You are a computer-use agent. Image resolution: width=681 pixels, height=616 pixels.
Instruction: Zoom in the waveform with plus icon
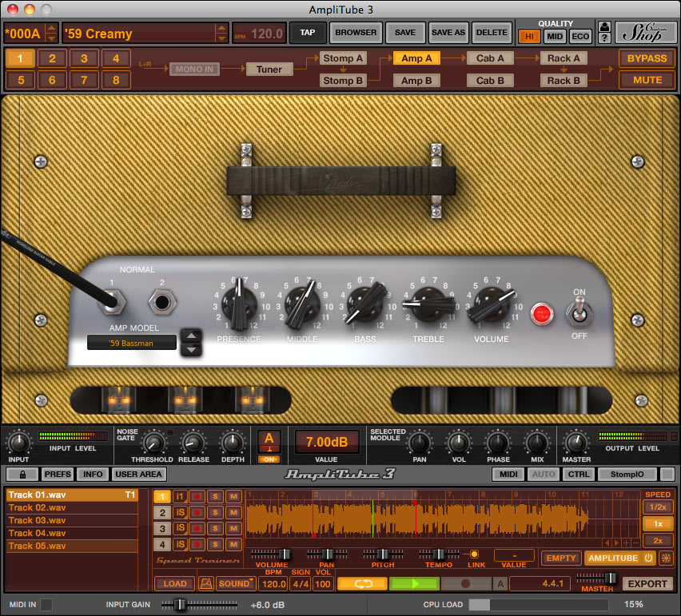coord(626,542)
